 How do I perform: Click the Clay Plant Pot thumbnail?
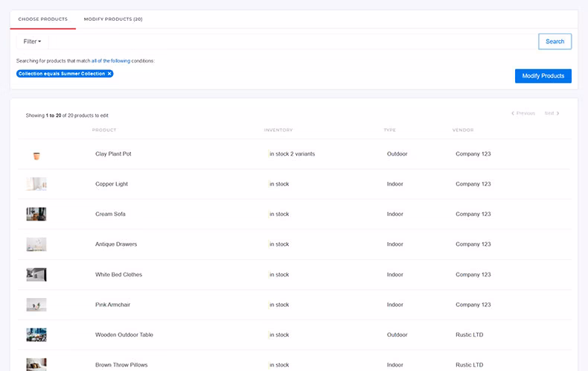[36, 154]
